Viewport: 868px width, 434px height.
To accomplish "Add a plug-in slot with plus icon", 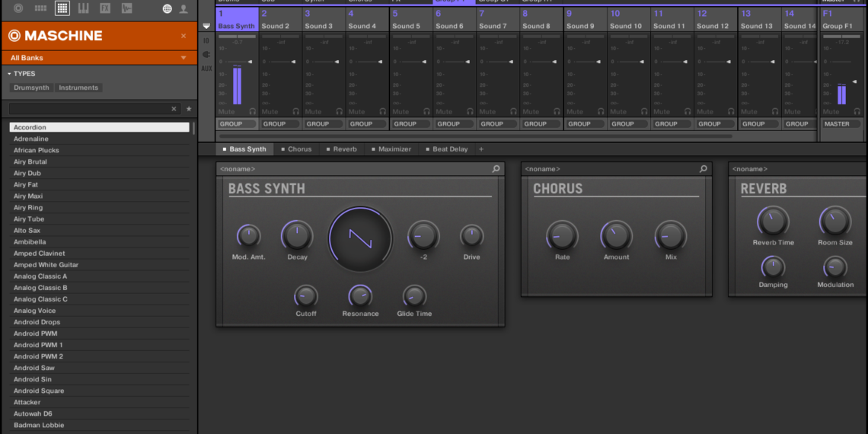I will pyautogui.click(x=480, y=149).
